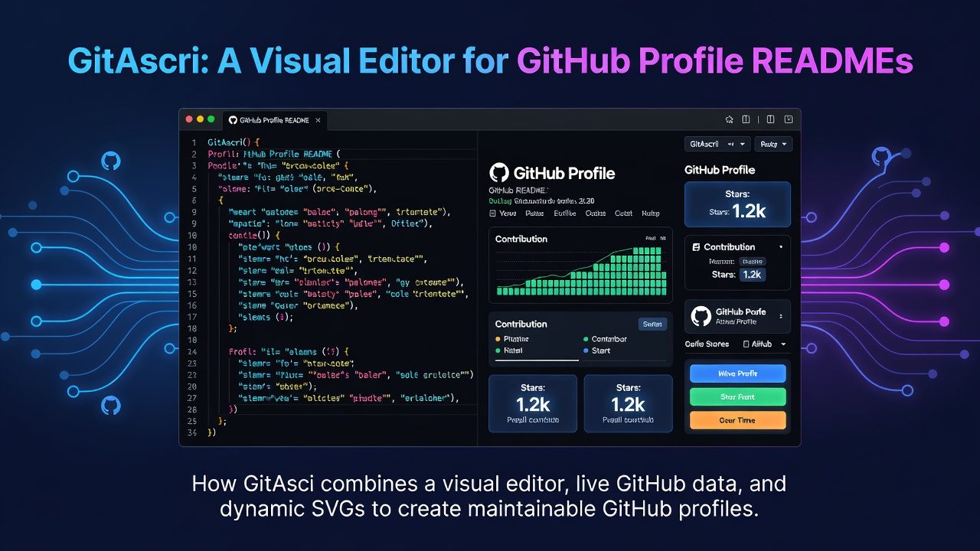Click the second split-layout icon after the divider

[770, 119]
